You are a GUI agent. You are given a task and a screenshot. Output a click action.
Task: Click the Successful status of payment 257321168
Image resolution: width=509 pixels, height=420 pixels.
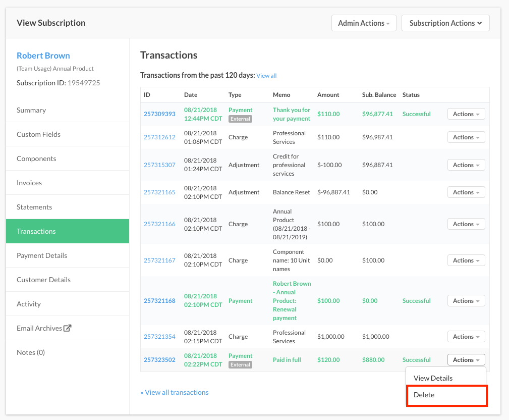(417, 301)
